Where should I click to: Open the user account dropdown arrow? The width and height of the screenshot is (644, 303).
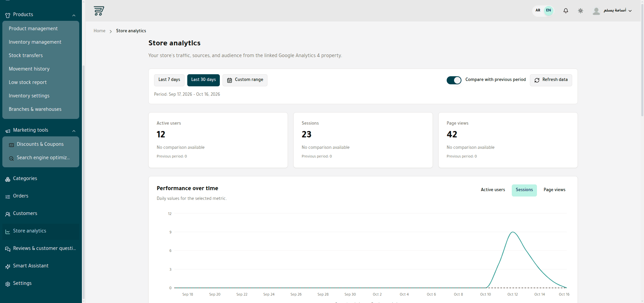[630, 11]
